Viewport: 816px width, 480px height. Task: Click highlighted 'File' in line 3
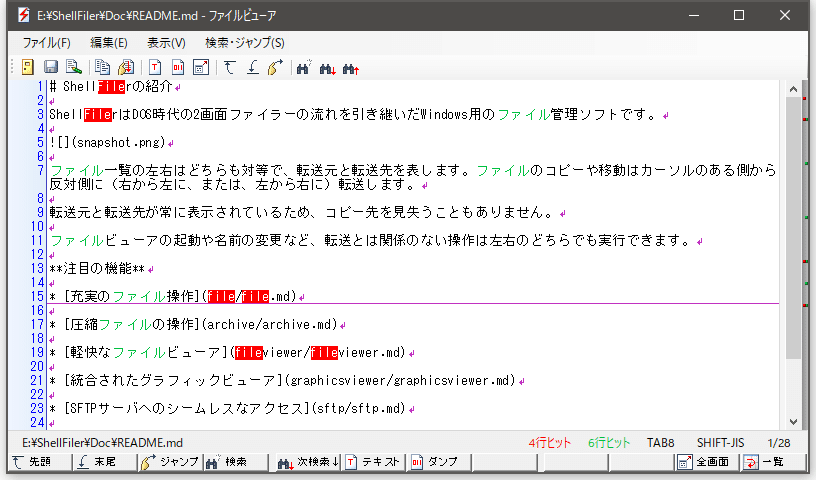coord(98,115)
